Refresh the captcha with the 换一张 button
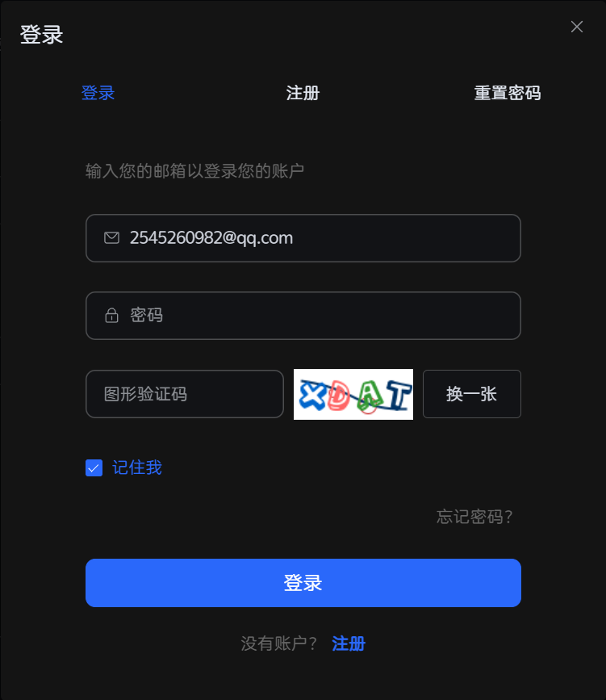The image size is (606, 700). tap(472, 394)
